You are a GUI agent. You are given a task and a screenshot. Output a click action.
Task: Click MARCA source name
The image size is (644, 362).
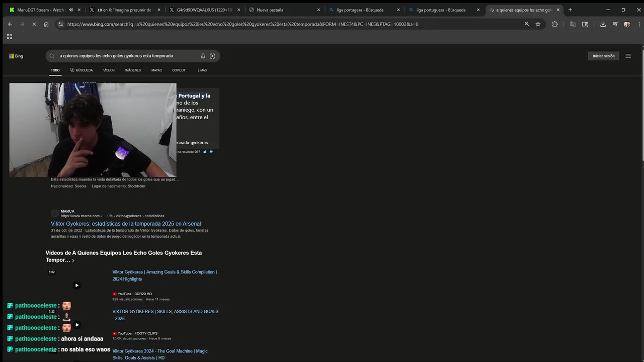pos(67,211)
